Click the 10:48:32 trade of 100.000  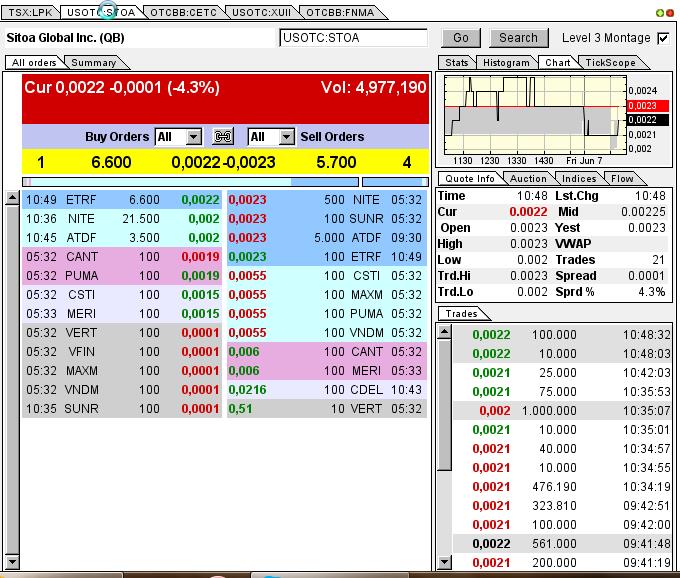(562, 335)
